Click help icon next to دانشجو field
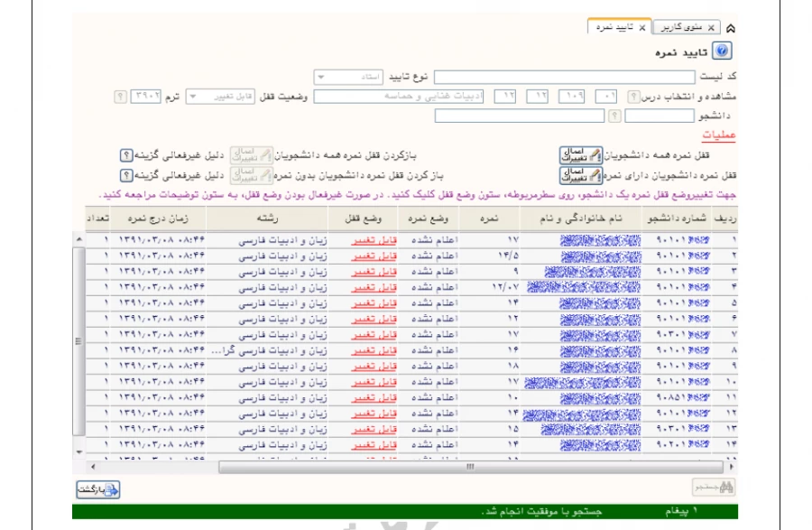812x530 pixels. (x=614, y=116)
